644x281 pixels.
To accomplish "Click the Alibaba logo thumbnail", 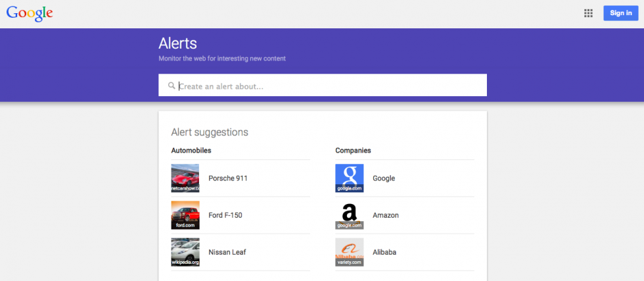I will (349, 252).
